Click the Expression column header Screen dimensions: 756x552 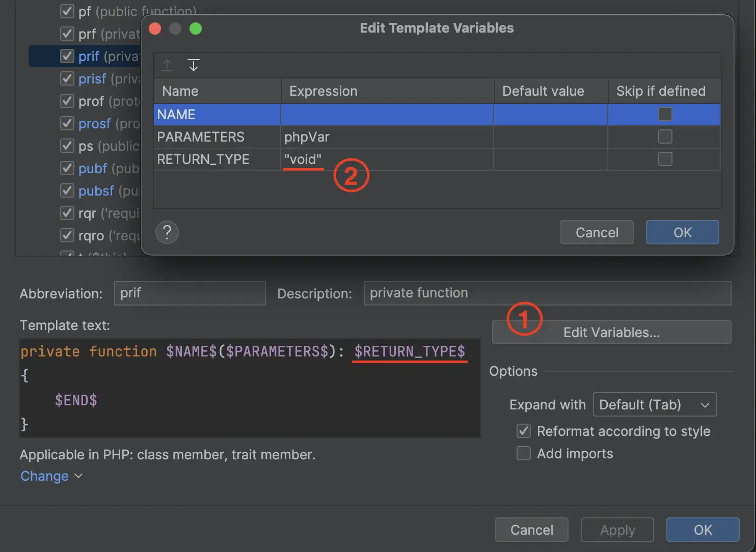click(387, 91)
